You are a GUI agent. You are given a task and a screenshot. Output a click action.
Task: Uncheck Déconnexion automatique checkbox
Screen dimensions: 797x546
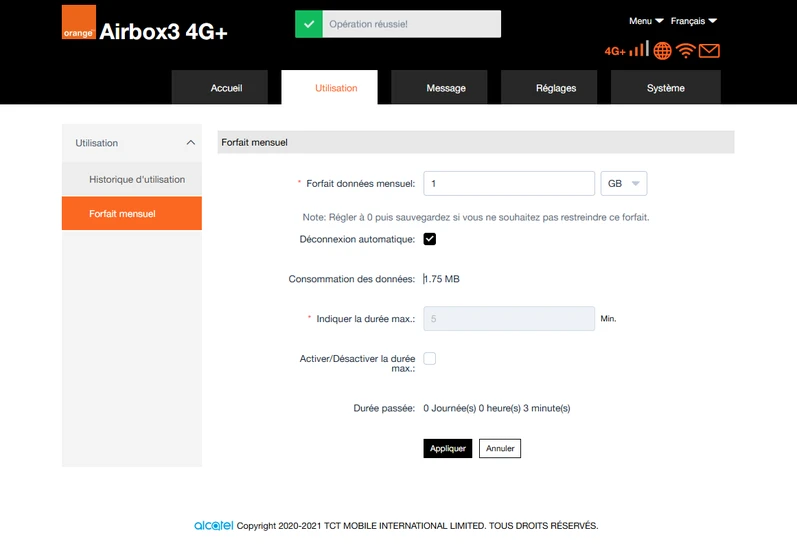tap(430, 239)
